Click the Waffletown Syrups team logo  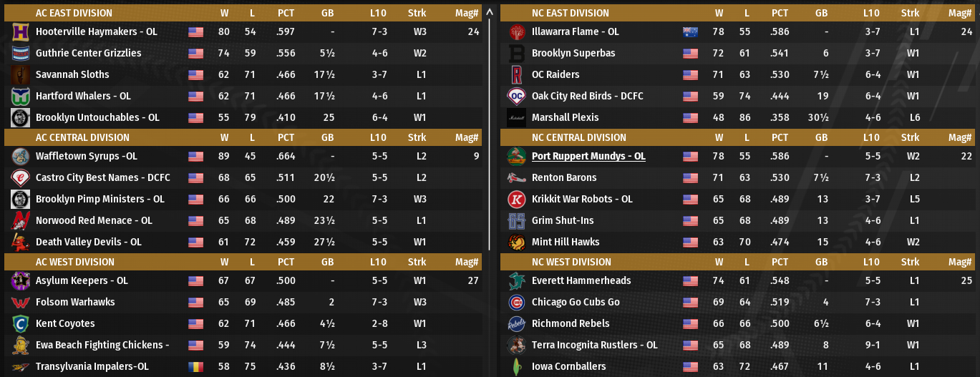(x=20, y=157)
